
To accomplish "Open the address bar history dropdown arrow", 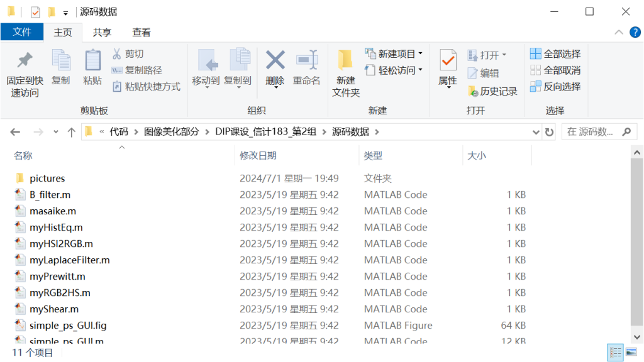I will (537, 131).
